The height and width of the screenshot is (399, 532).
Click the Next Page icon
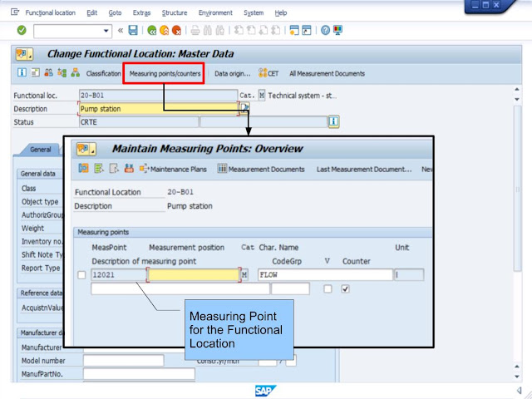(264, 31)
